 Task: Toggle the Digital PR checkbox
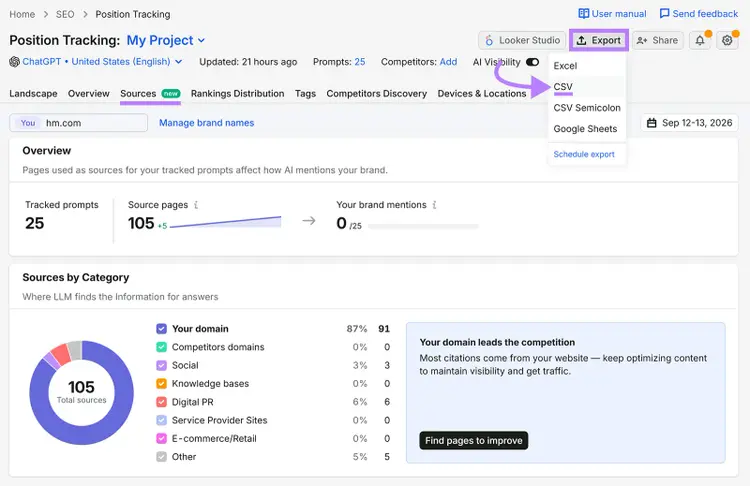click(161, 402)
